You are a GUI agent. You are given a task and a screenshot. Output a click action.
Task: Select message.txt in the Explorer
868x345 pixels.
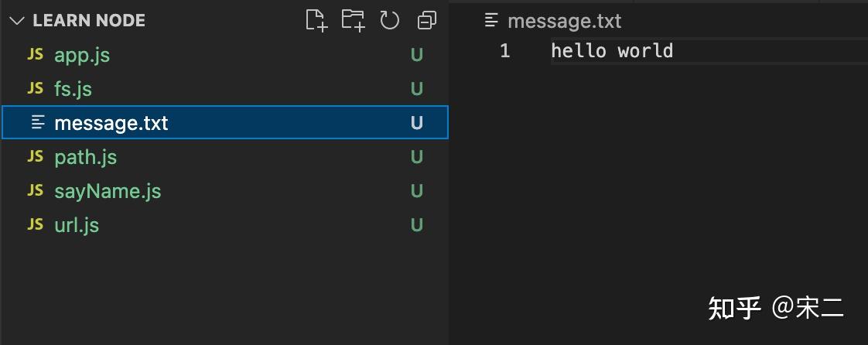point(111,123)
